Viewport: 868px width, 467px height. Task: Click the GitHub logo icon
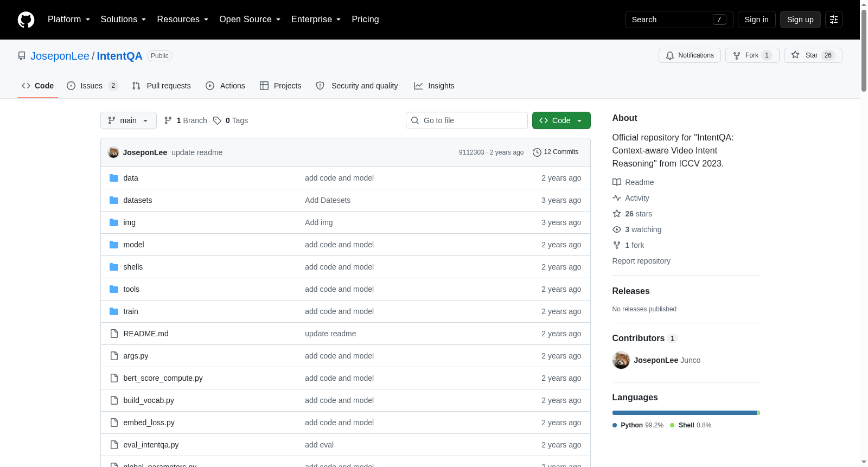pos(26,20)
